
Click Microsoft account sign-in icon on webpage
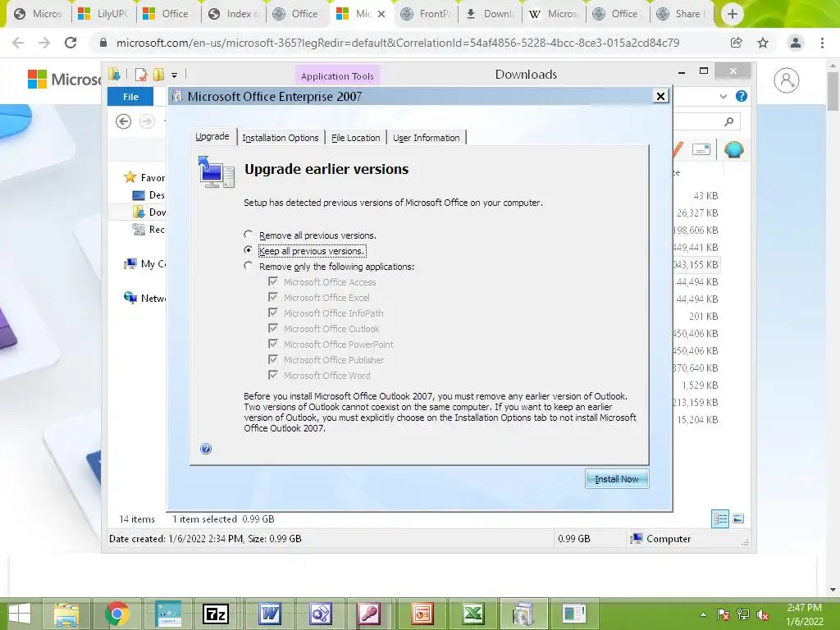[787, 81]
